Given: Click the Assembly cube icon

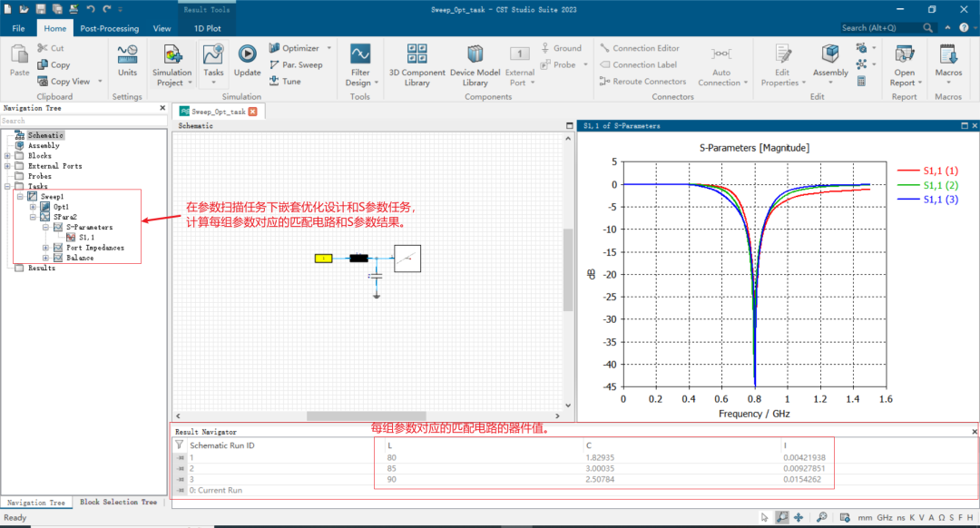Looking at the screenshot, I should 830,54.
